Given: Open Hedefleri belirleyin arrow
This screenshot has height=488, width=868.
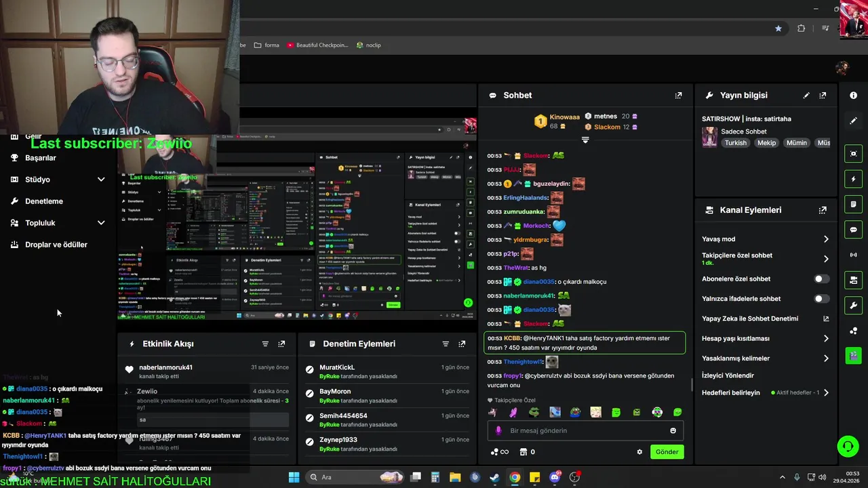Looking at the screenshot, I should coord(826,392).
